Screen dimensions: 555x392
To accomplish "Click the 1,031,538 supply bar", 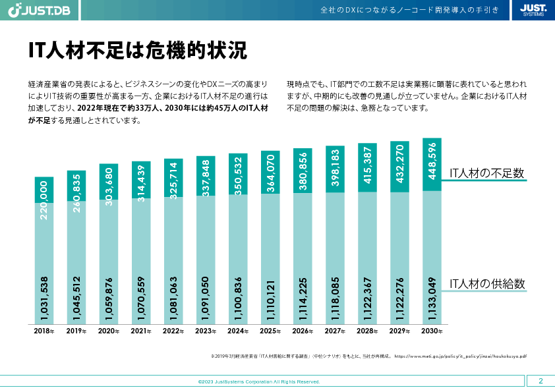I will point(44,264).
